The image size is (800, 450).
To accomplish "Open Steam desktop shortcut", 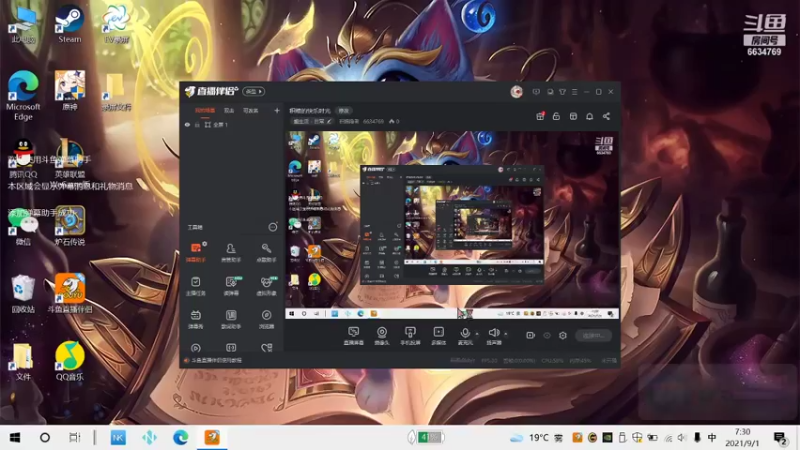I will (x=69, y=24).
